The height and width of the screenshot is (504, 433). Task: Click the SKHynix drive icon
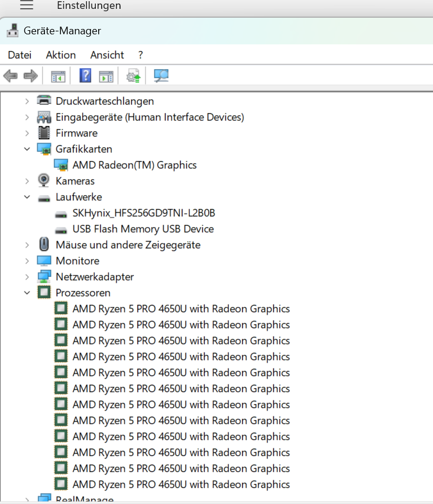coord(61,214)
